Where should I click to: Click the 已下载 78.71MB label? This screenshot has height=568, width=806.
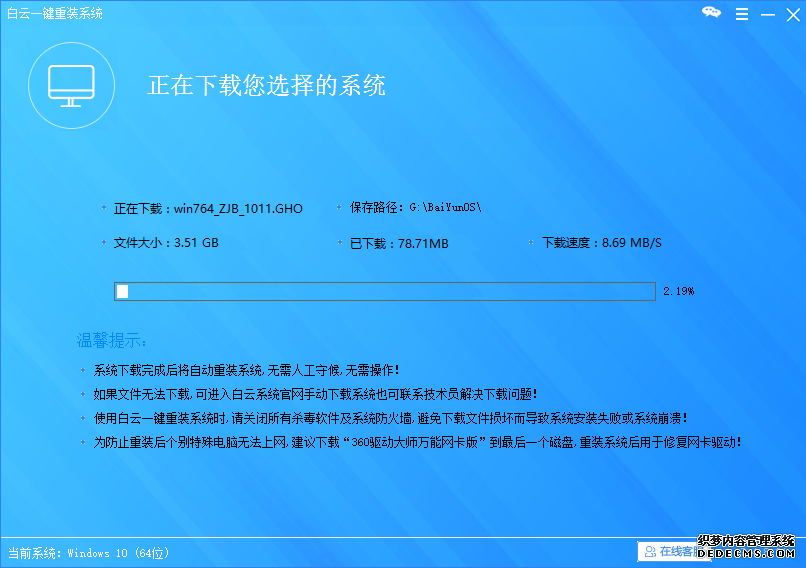[399, 243]
